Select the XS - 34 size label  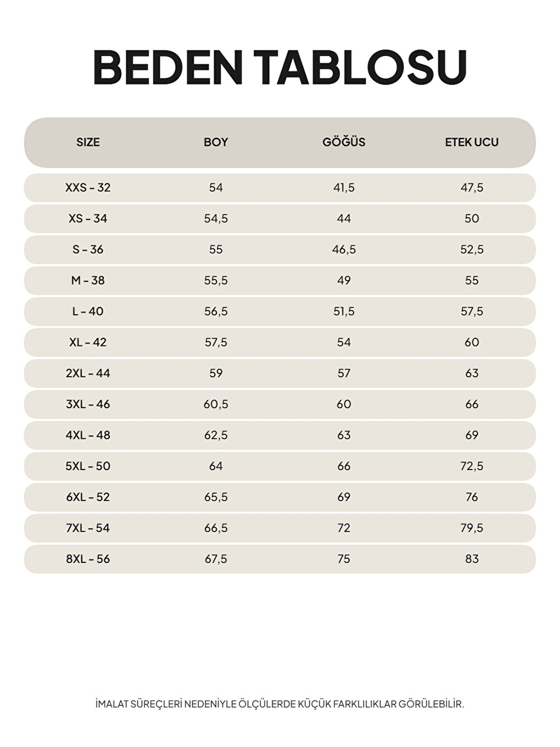[88, 219]
